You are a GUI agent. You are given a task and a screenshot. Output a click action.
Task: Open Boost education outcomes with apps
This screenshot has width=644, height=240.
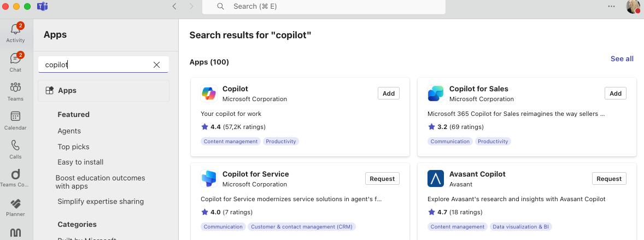[100, 182]
